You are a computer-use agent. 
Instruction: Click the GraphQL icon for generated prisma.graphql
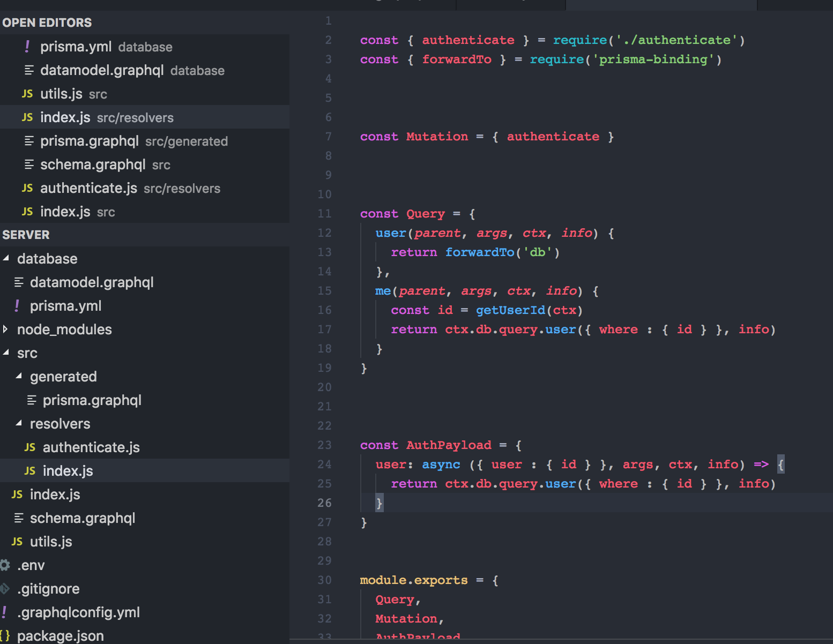(x=31, y=400)
